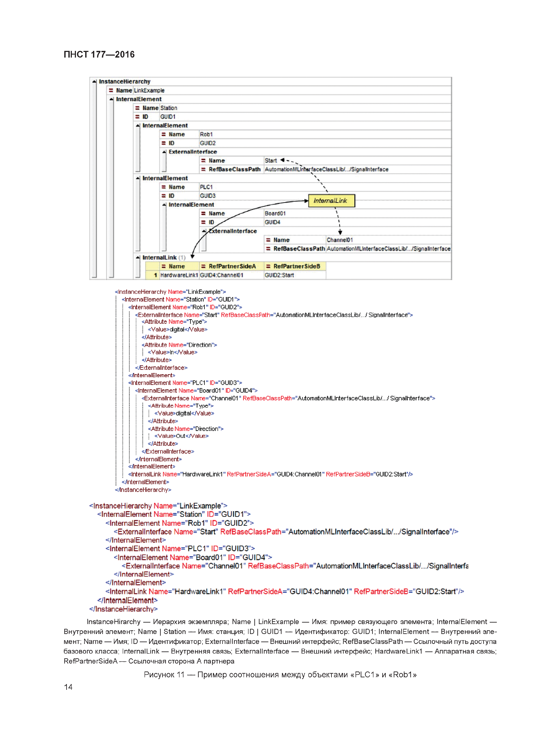Collapse the InternalElement node above Board01
Viewport: 535px width, 756px height.
(x=164, y=205)
